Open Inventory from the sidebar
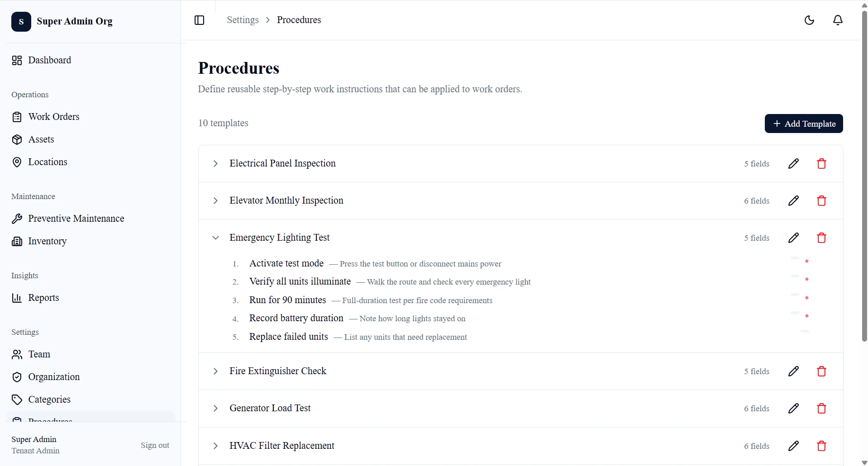 pyautogui.click(x=47, y=241)
